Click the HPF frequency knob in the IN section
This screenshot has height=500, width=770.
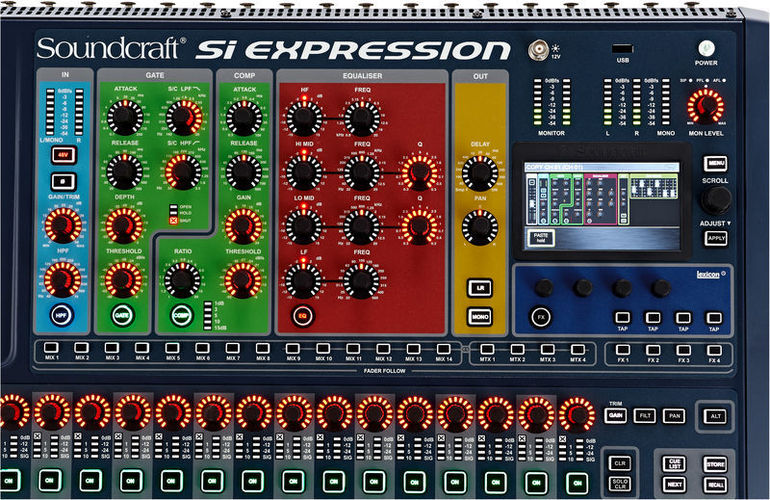click(62, 279)
